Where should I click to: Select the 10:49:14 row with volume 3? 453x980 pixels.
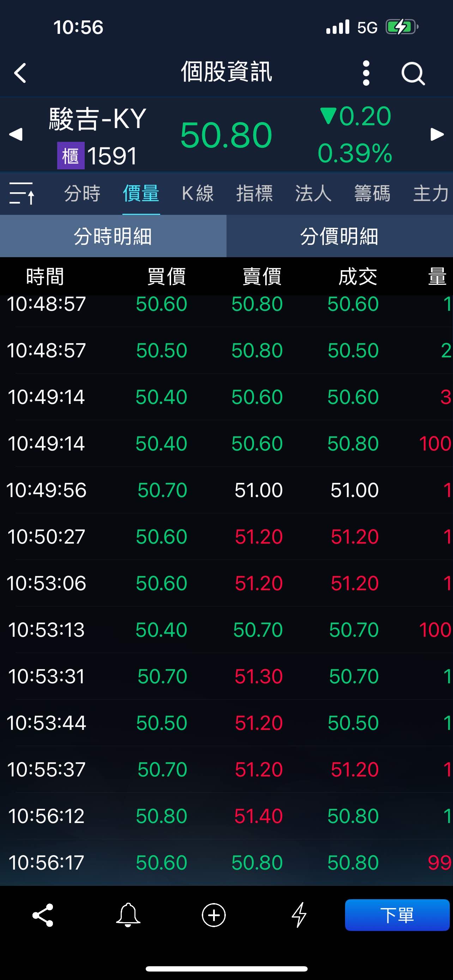[226, 397]
